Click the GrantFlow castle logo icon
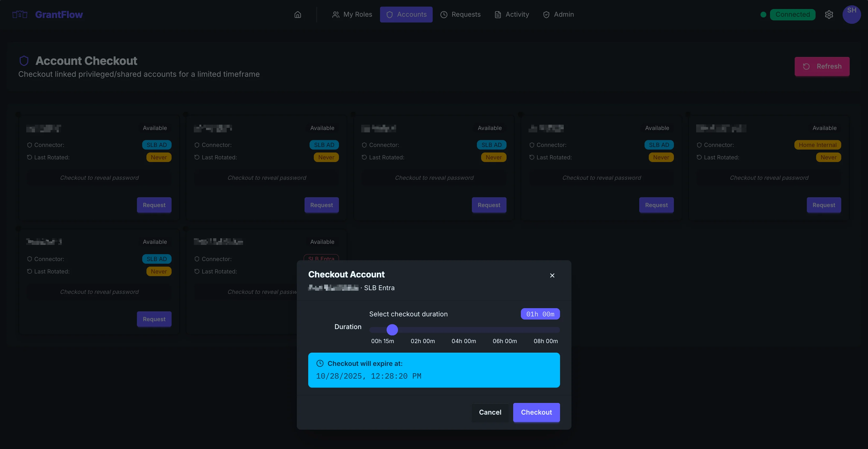 (19, 14)
